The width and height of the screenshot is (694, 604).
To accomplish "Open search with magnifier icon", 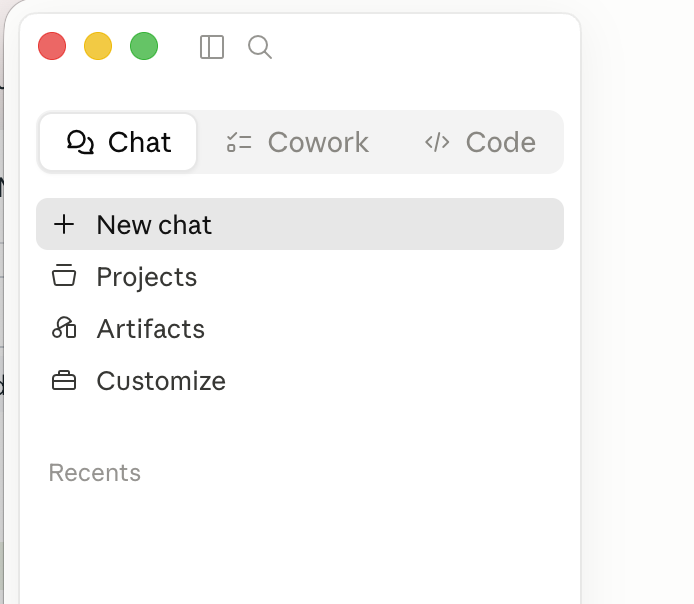I will pos(260,47).
